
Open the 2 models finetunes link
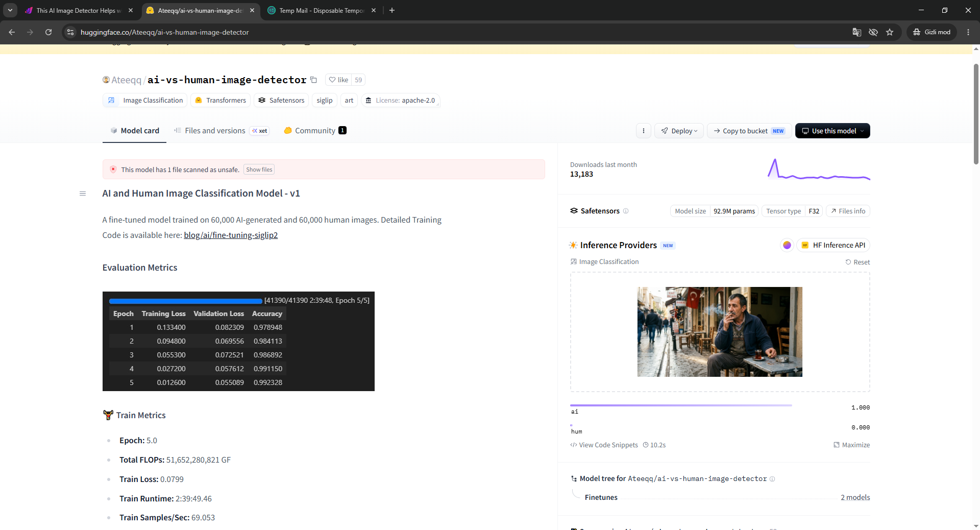point(855,497)
